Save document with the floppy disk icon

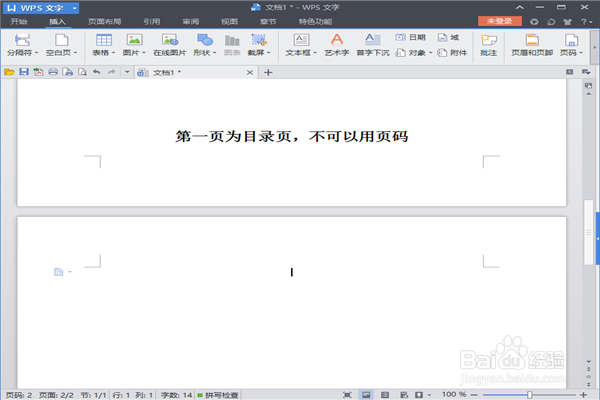(x=24, y=72)
